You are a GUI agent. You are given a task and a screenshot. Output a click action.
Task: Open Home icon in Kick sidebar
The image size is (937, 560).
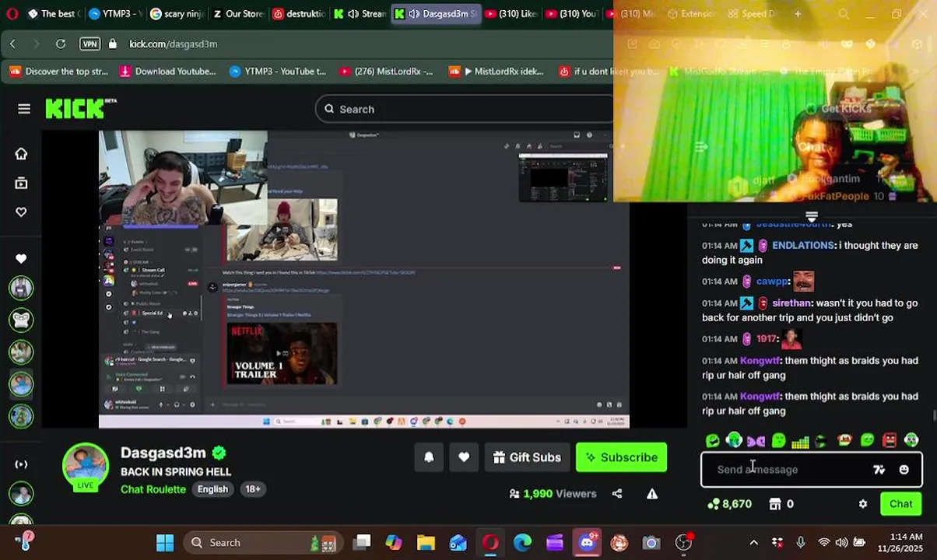click(21, 153)
